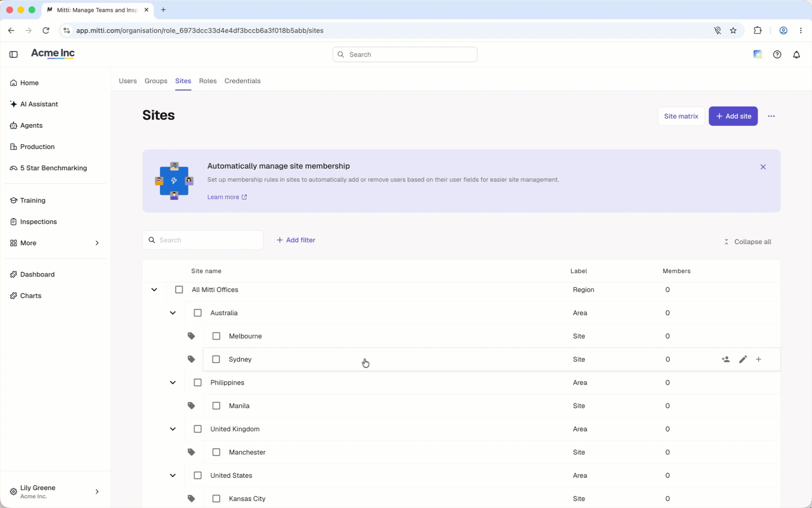
Task: Click the tag icon beside Kansas City
Action: [191, 499]
